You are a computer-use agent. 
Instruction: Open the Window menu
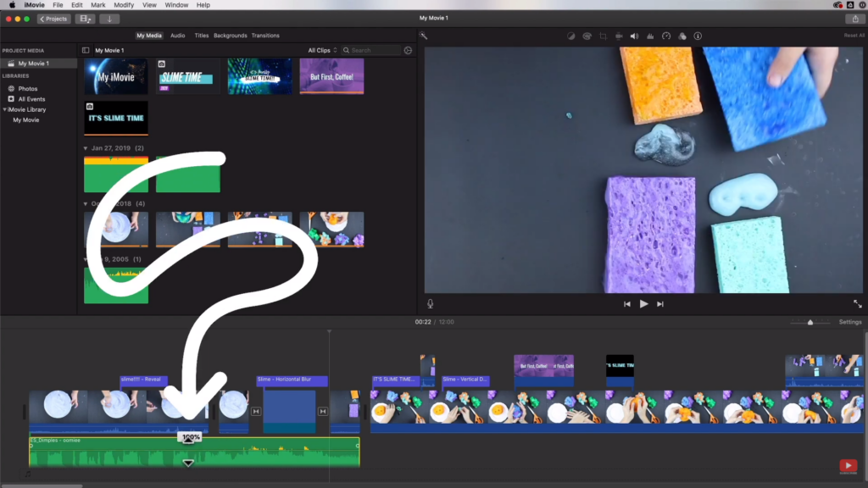coord(176,5)
